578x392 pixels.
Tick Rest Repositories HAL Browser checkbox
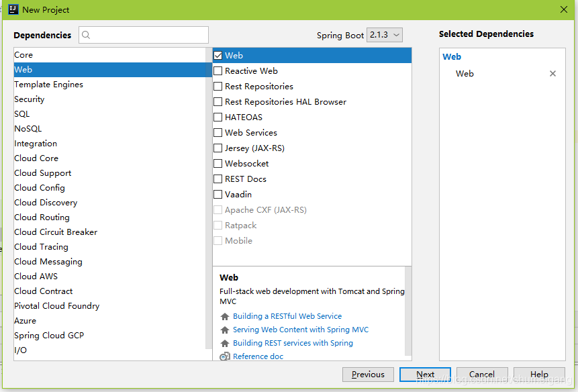pos(218,101)
